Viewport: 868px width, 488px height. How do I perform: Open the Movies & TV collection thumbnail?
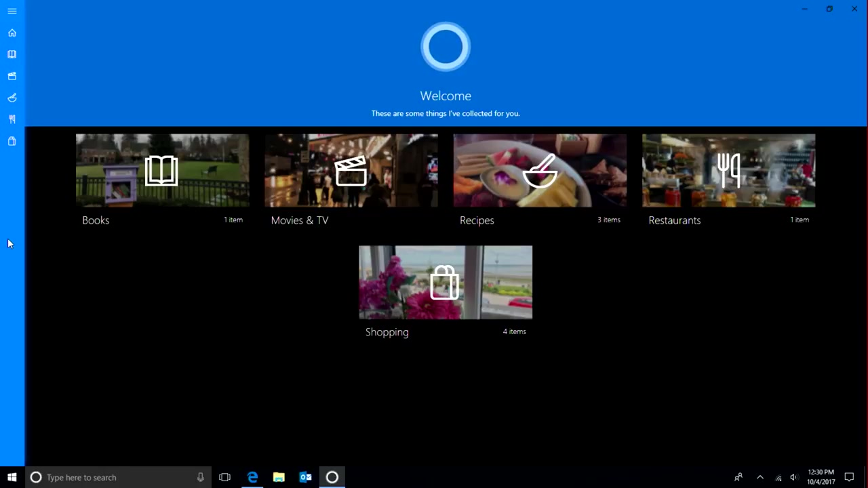pyautogui.click(x=351, y=170)
